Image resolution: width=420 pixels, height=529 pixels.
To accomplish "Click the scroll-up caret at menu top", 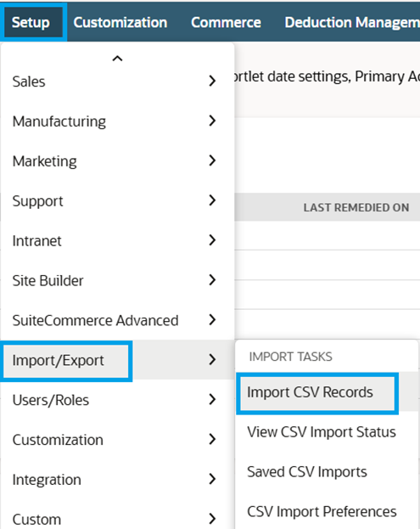I will pos(117,59).
